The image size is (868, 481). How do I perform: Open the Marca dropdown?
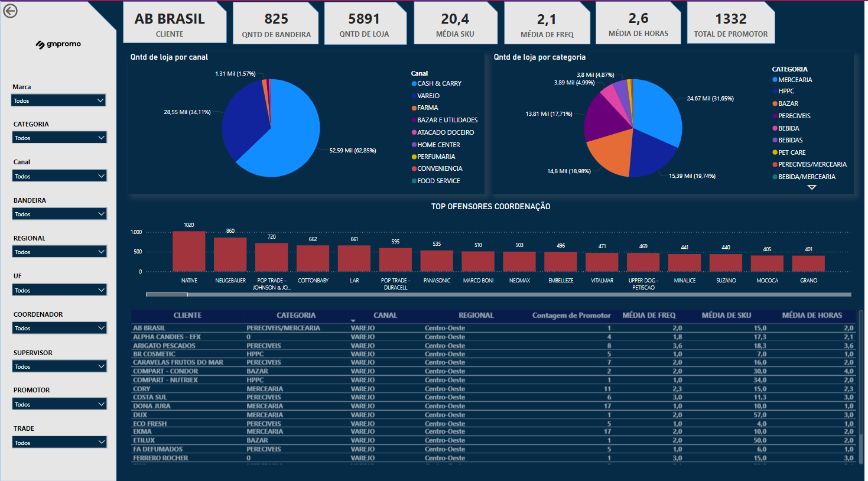[58, 100]
